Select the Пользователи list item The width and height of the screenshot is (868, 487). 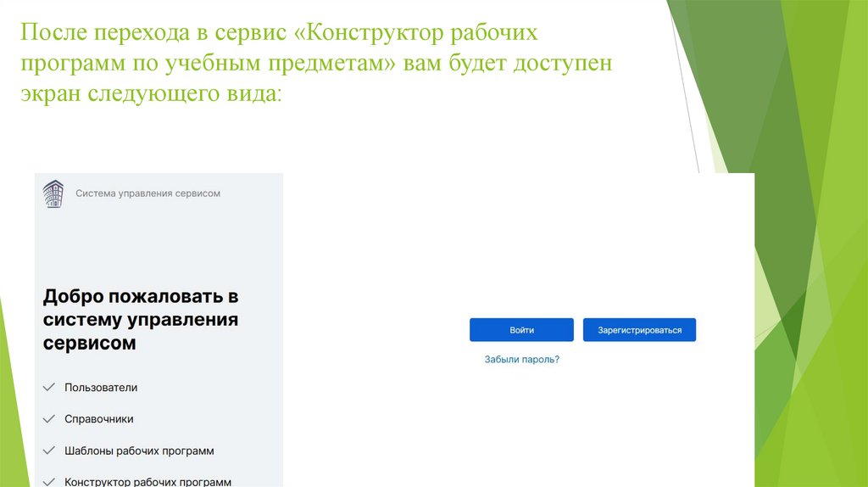[x=101, y=387]
